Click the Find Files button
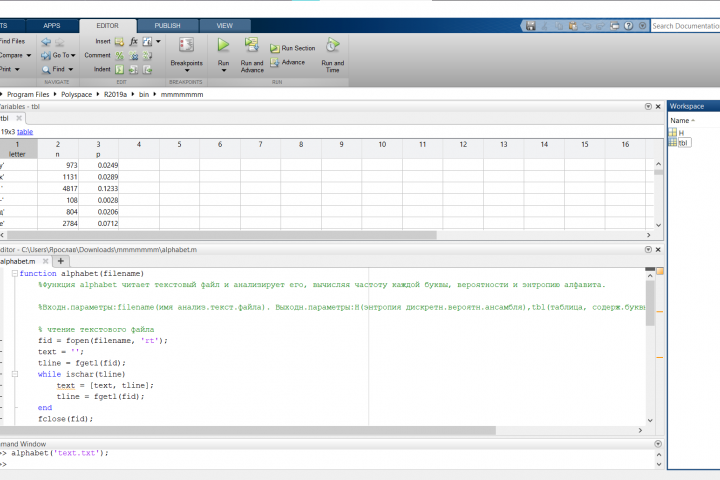 coord(12,41)
